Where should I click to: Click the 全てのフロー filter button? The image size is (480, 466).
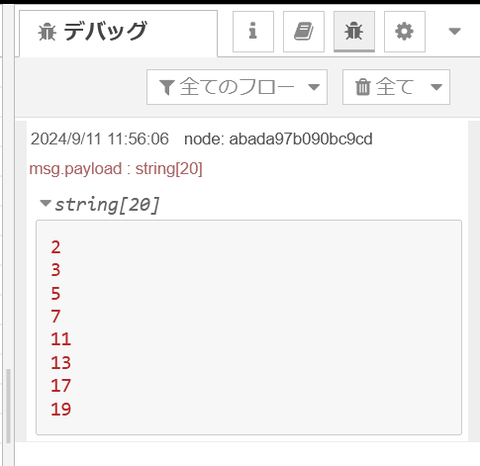point(237,87)
